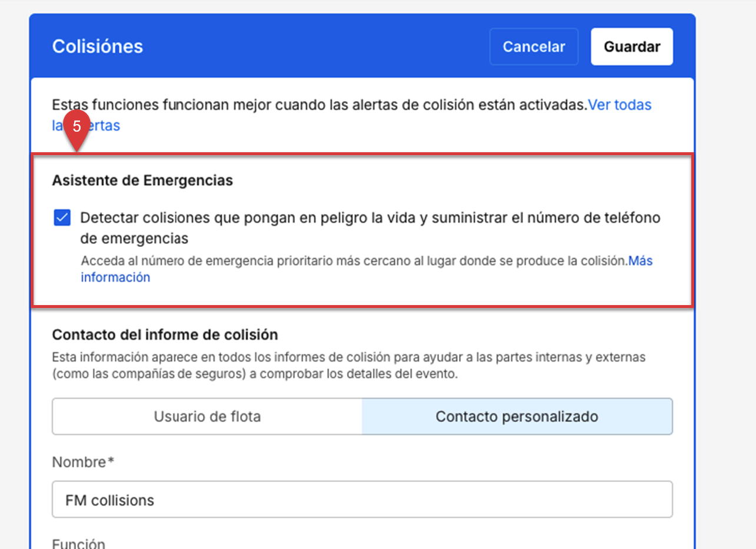Click the Nombre field label
Viewport: 756px width, 549px height.
click(79, 462)
